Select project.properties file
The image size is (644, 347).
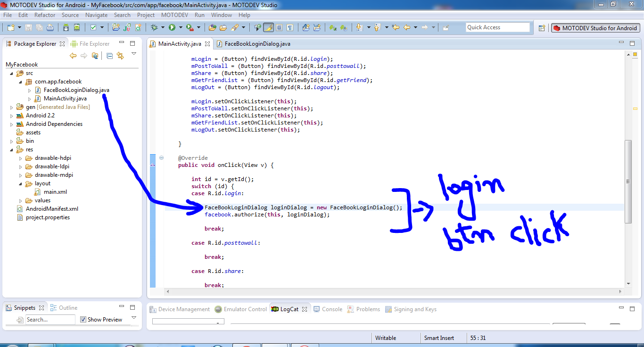[x=48, y=217]
